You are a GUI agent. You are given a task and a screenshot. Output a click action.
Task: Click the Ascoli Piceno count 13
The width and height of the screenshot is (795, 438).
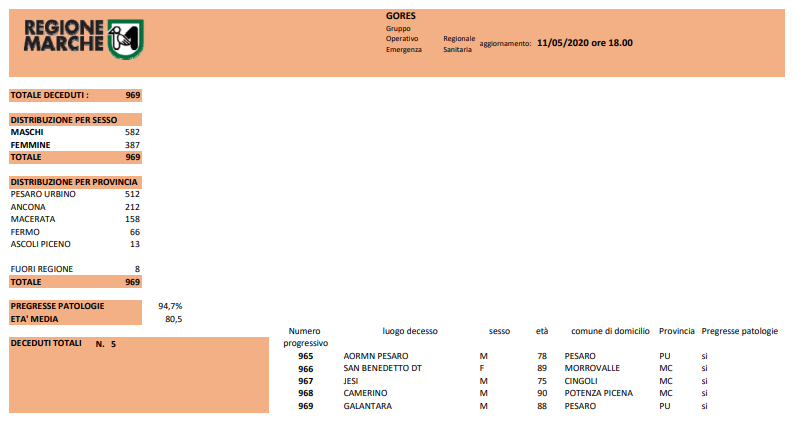pyautogui.click(x=135, y=244)
